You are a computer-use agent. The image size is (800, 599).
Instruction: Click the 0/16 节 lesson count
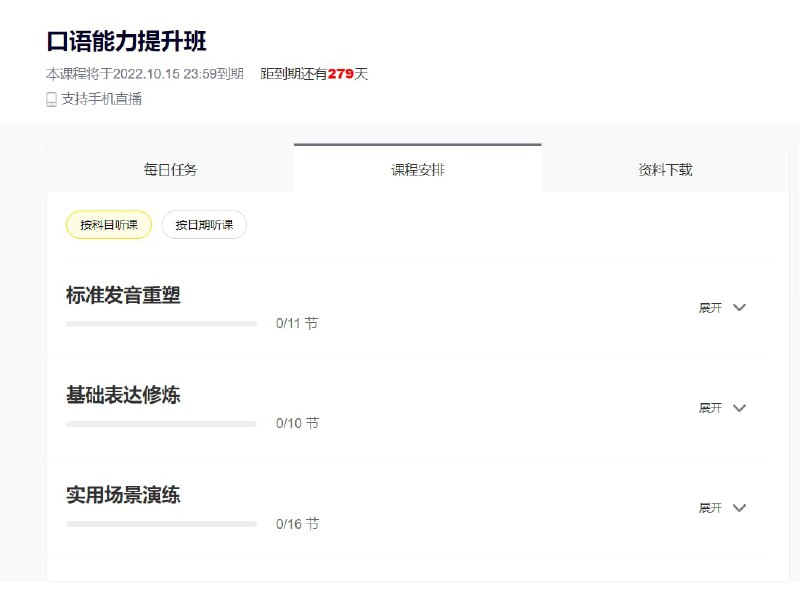[297, 523]
